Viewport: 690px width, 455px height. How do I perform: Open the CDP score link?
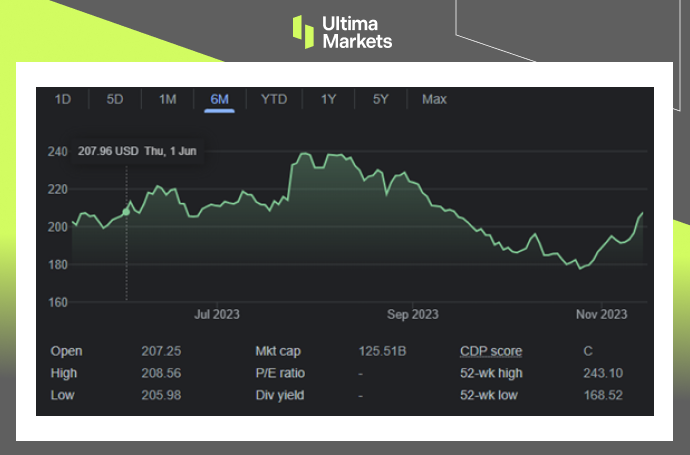click(x=491, y=351)
